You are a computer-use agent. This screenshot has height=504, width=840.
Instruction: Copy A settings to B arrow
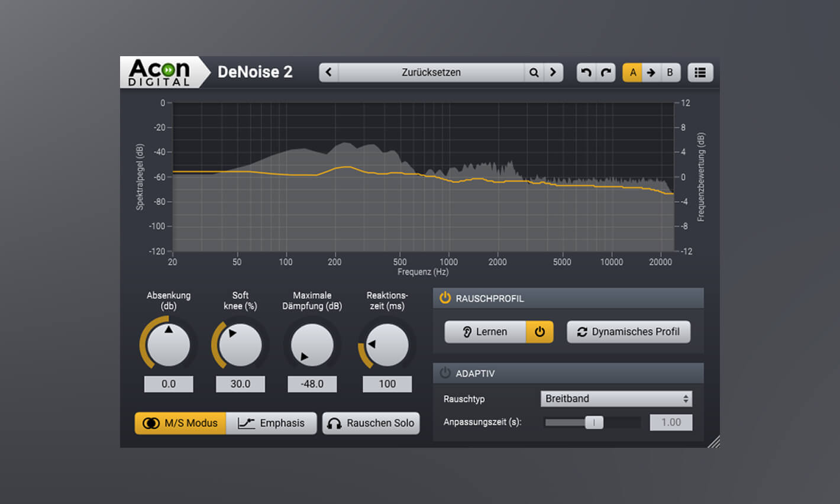pyautogui.click(x=651, y=72)
